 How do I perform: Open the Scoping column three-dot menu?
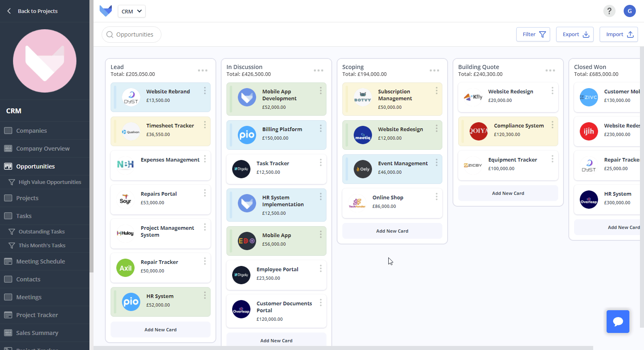click(x=434, y=71)
